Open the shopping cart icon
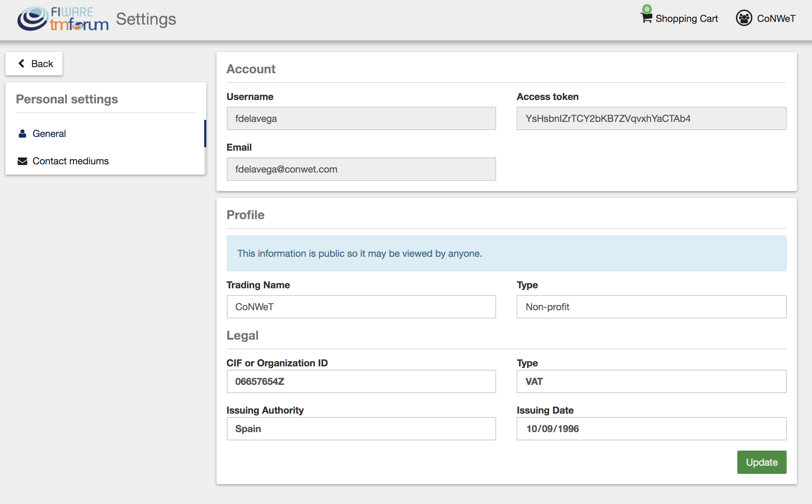 click(x=646, y=18)
